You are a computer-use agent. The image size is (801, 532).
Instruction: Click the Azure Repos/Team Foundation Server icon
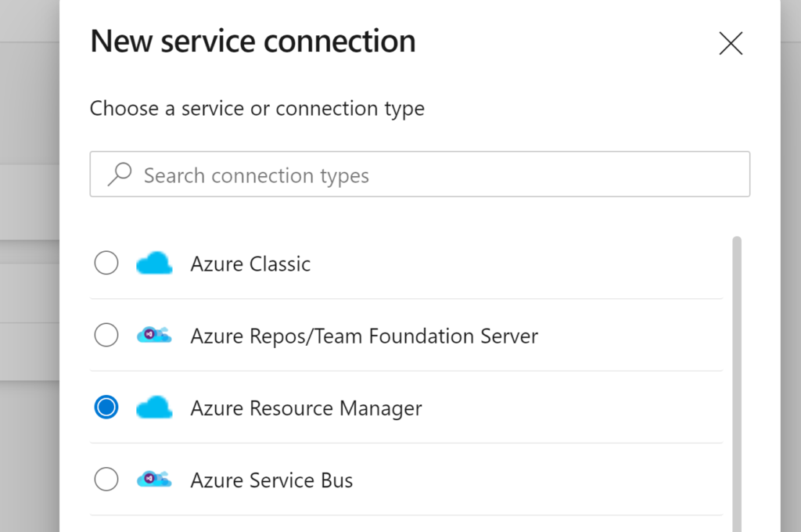(x=154, y=336)
